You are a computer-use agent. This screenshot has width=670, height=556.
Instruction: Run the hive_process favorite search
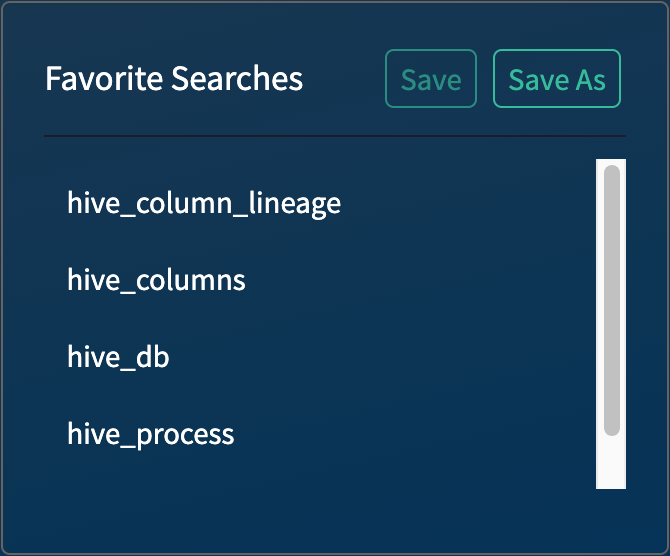pos(151,434)
